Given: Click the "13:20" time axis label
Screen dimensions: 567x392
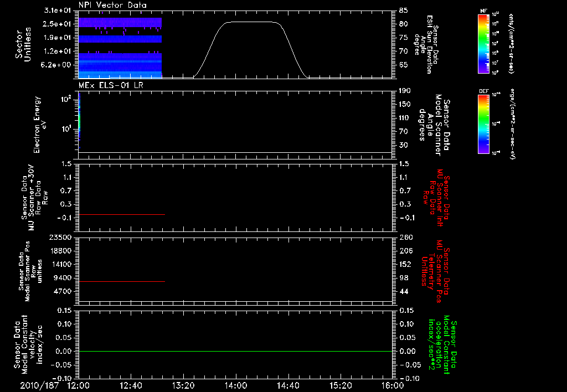Looking at the screenshot, I should tap(183, 385).
